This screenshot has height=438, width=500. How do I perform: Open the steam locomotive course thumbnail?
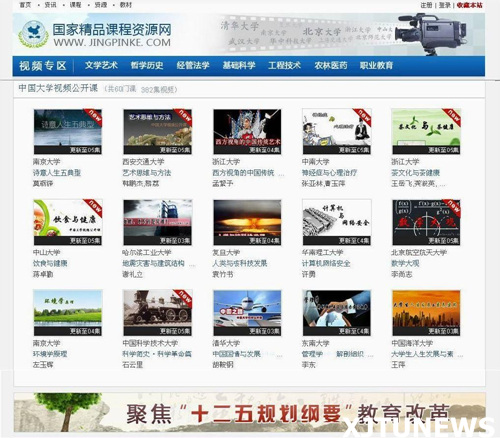coord(157,312)
